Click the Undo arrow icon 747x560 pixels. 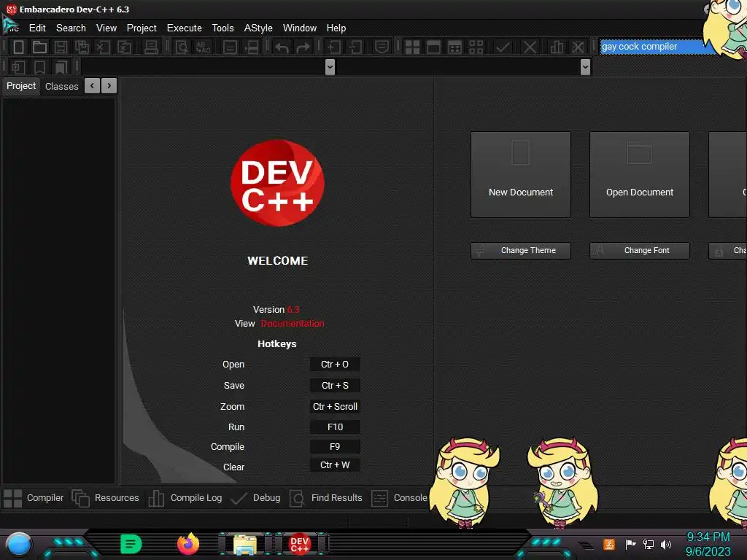point(282,47)
